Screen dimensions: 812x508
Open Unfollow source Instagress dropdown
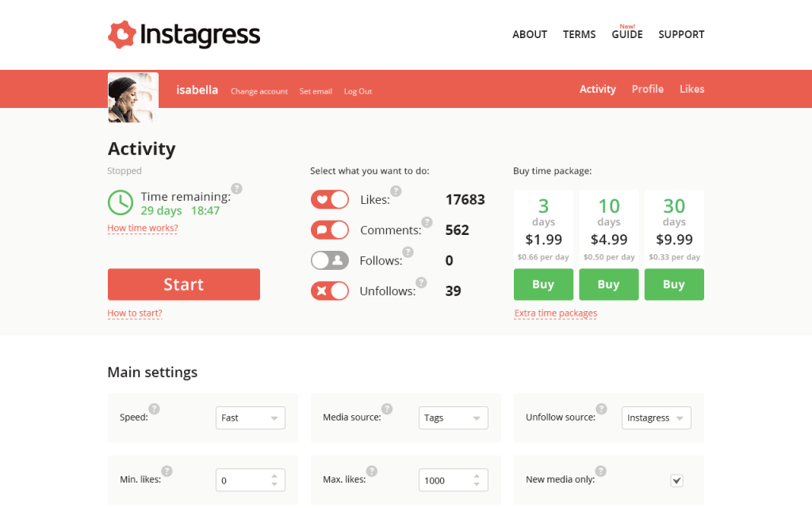(656, 418)
